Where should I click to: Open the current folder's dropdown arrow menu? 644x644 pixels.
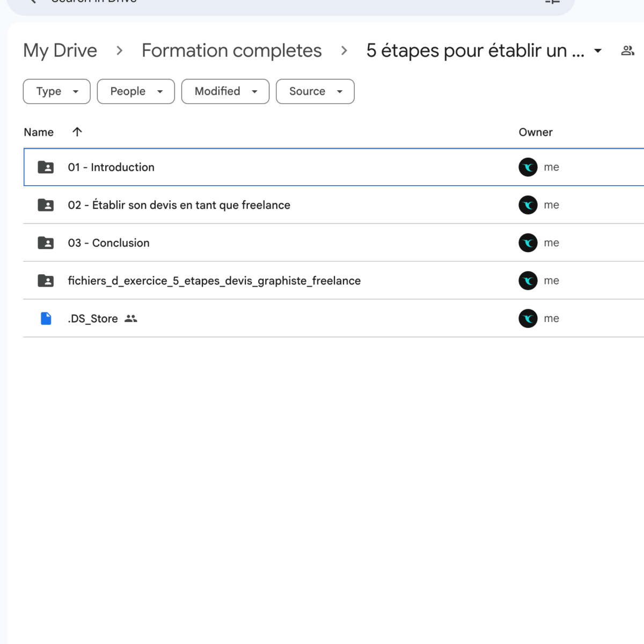[x=598, y=51]
